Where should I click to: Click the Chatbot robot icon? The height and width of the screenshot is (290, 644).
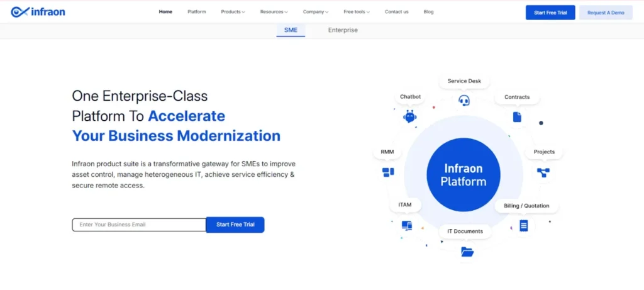point(410,116)
